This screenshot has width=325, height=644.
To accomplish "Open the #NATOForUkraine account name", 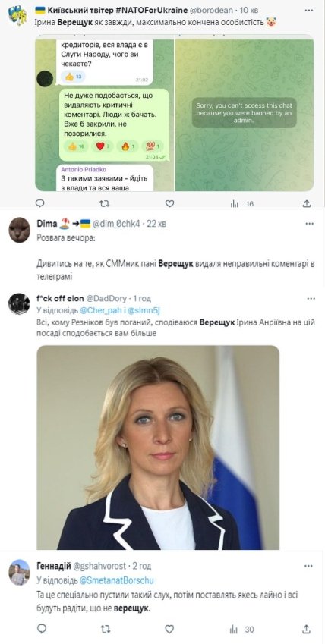I will click(x=111, y=10).
